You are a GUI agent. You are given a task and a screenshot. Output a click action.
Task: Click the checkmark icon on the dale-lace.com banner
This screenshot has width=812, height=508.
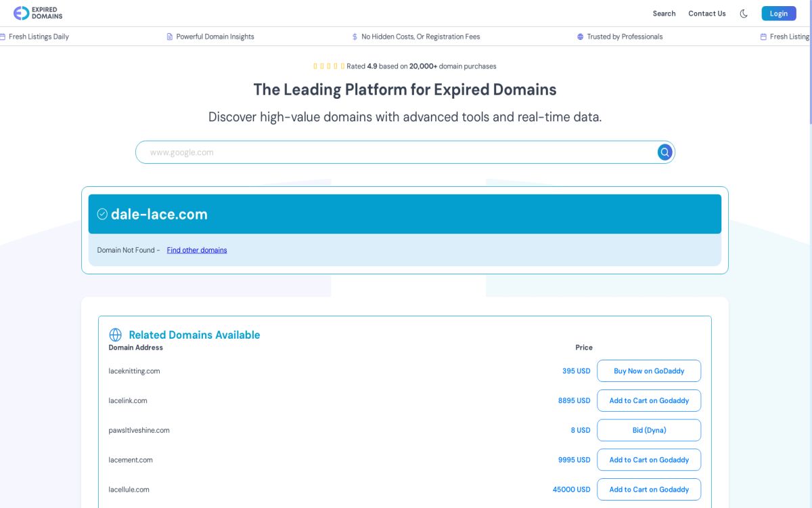101,213
